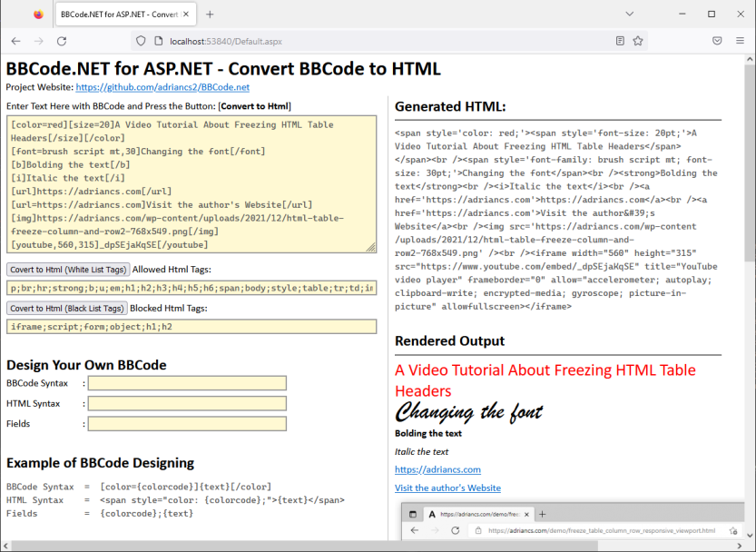
Task: Click the embedded freeze table screenshot
Action: click(573, 521)
